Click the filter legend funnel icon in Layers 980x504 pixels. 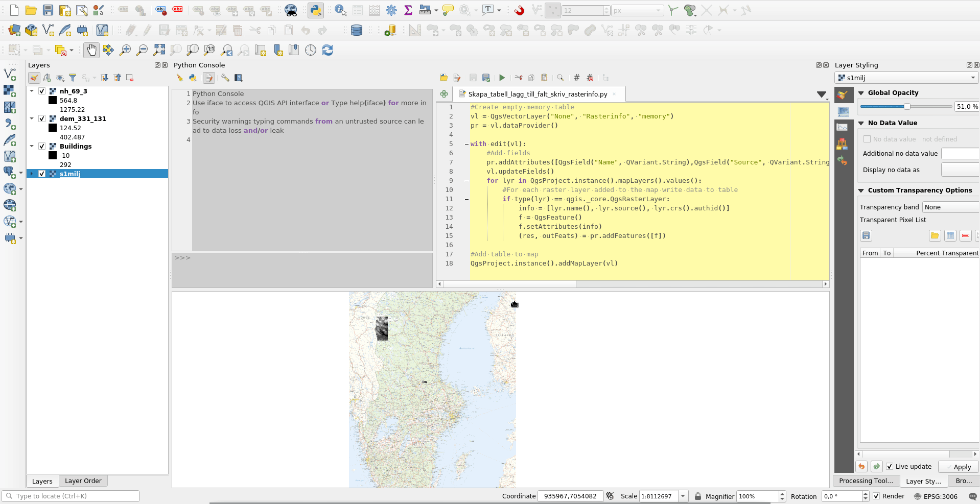73,78
